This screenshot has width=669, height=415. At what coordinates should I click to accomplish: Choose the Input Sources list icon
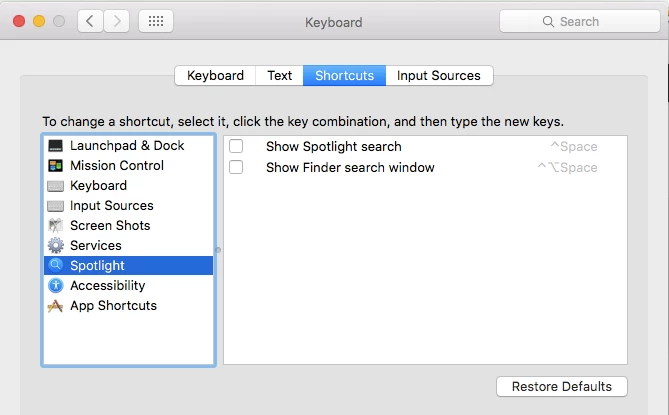[56, 206]
